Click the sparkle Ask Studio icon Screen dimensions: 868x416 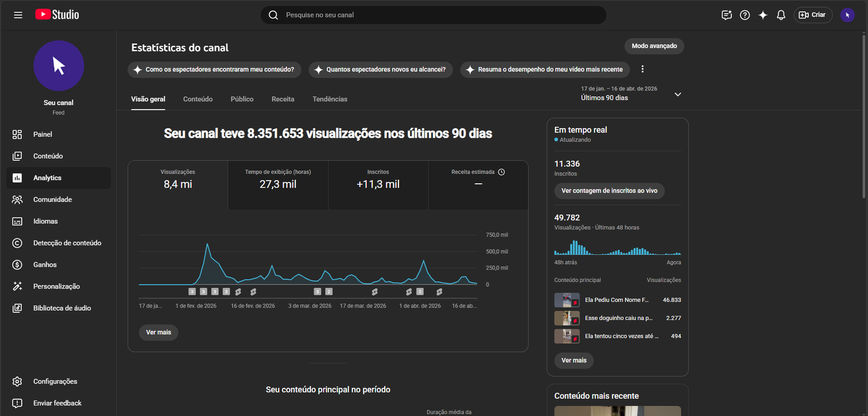click(x=763, y=15)
